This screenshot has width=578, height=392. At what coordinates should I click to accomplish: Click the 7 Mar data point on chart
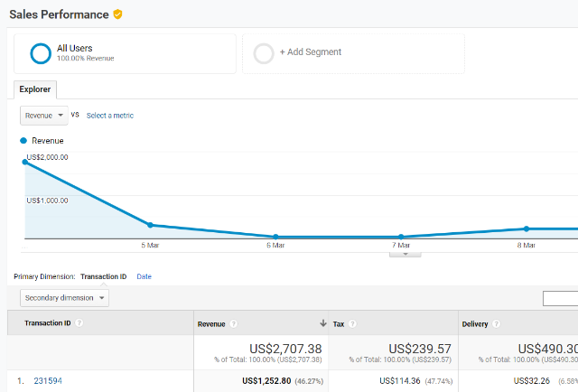coord(401,237)
